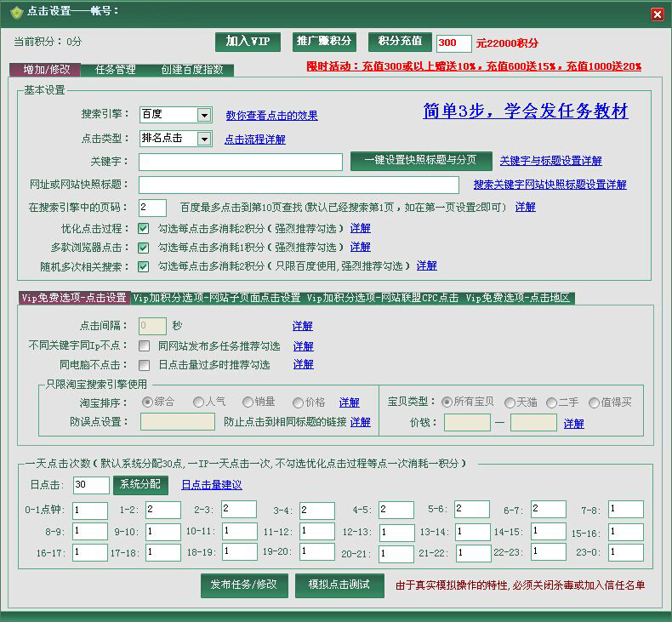Viewport: 672px width, 622px height.
Task: Open the 日点击量建议 link
Action: pos(212,485)
